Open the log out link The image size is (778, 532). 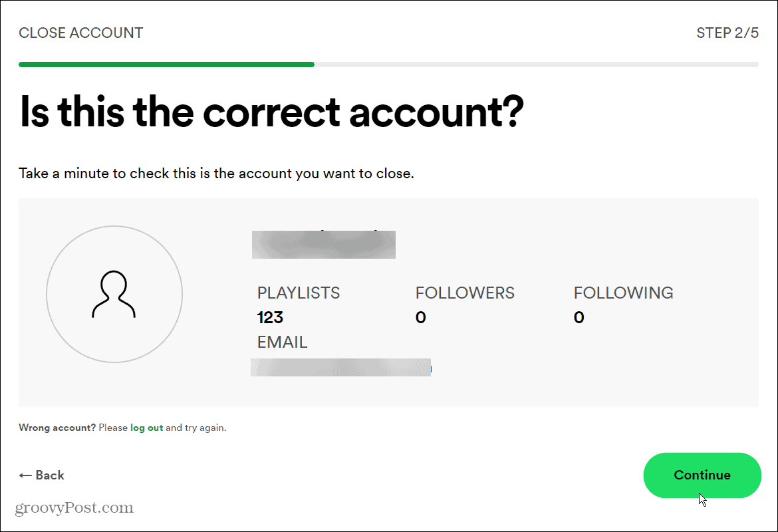coord(146,428)
